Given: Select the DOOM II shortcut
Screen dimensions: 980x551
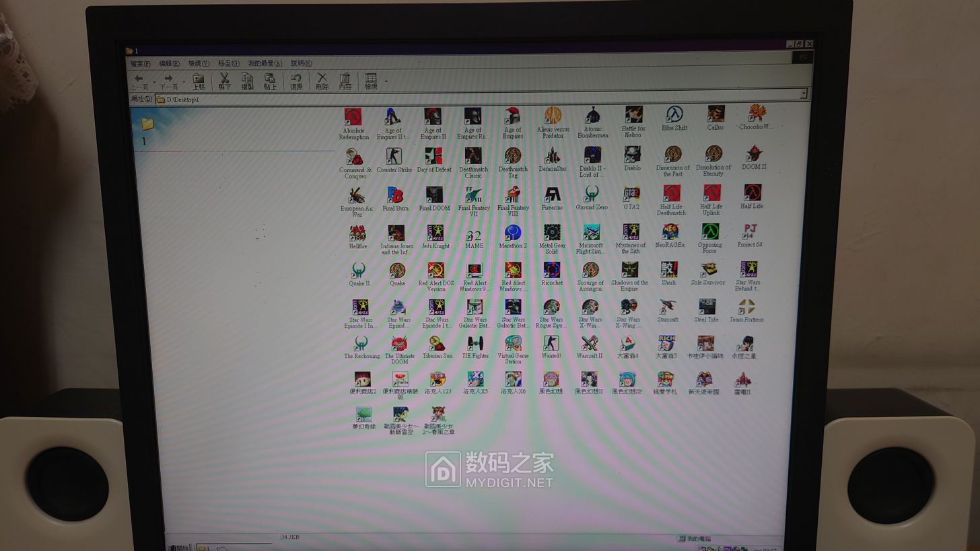Looking at the screenshot, I should [754, 157].
